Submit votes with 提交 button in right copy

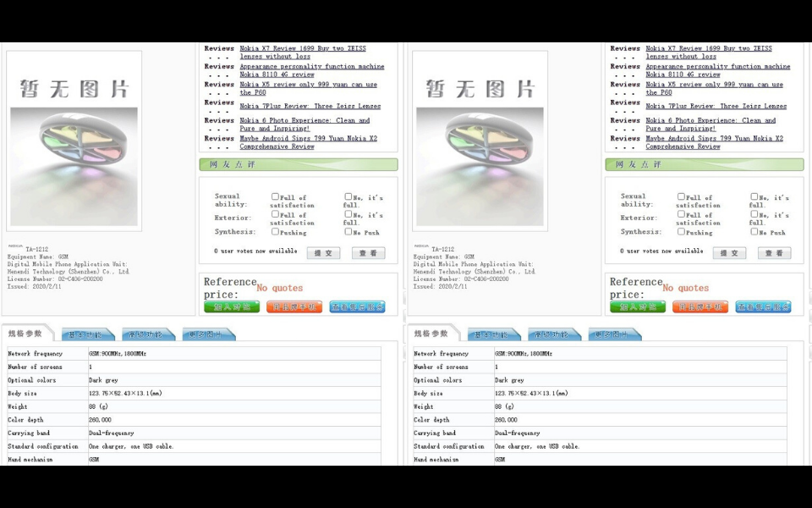click(730, 253)
